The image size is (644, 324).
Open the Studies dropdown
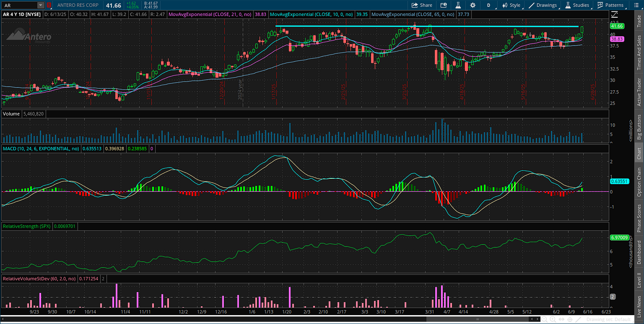[577, 5]
